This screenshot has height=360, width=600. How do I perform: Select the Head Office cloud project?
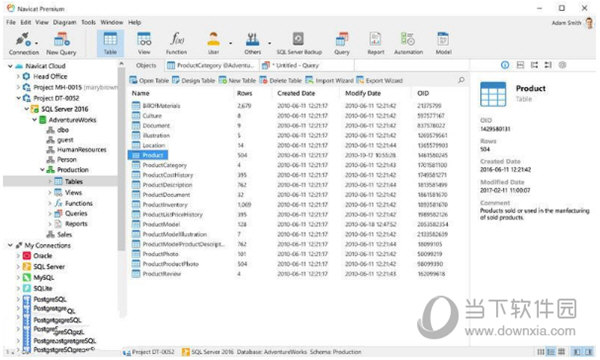50,77
